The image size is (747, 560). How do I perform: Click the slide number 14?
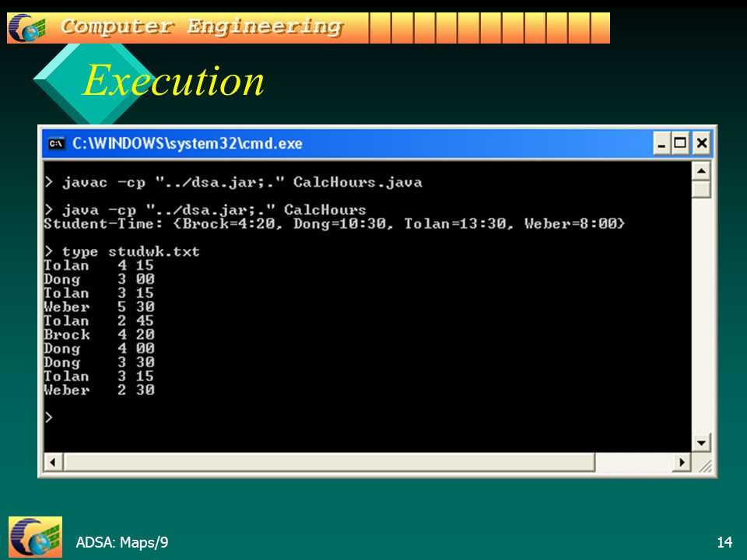point(724,542)
